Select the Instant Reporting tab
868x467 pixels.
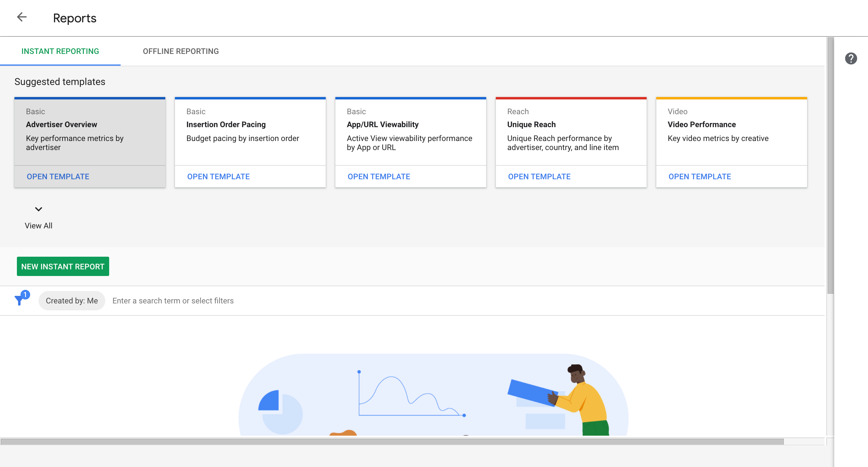pos(60,51)
